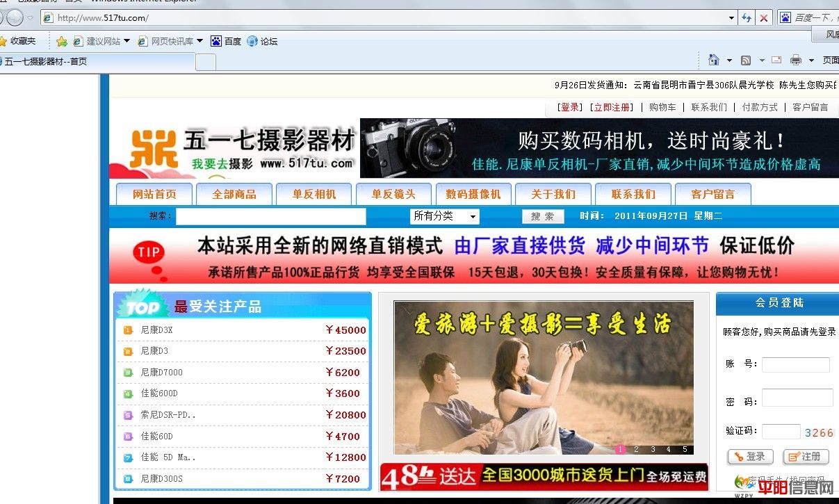Click the RSS feeds icon
The image size is (839, 504).
click(746, 60)
